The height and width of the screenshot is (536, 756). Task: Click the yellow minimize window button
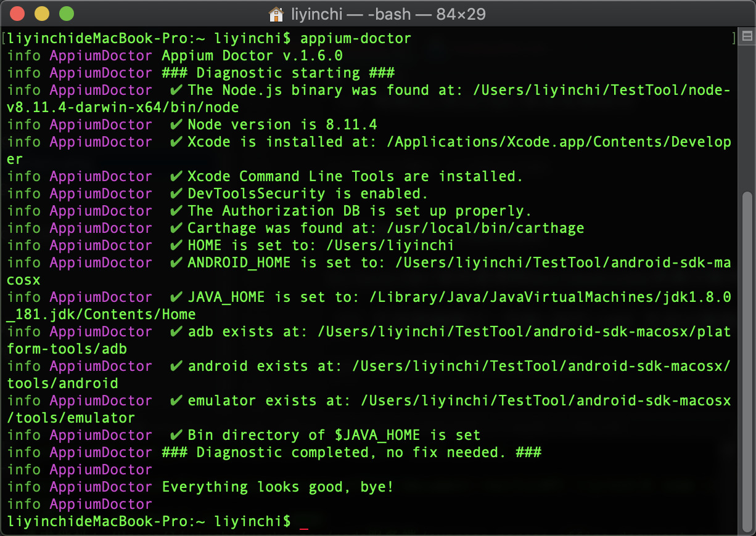pyautogui.click(x=42, y=13)
